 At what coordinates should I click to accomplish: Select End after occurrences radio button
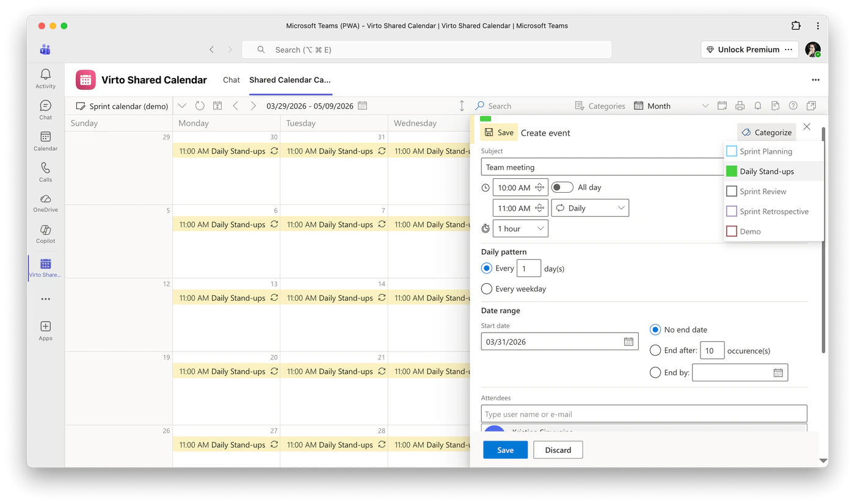655,350
